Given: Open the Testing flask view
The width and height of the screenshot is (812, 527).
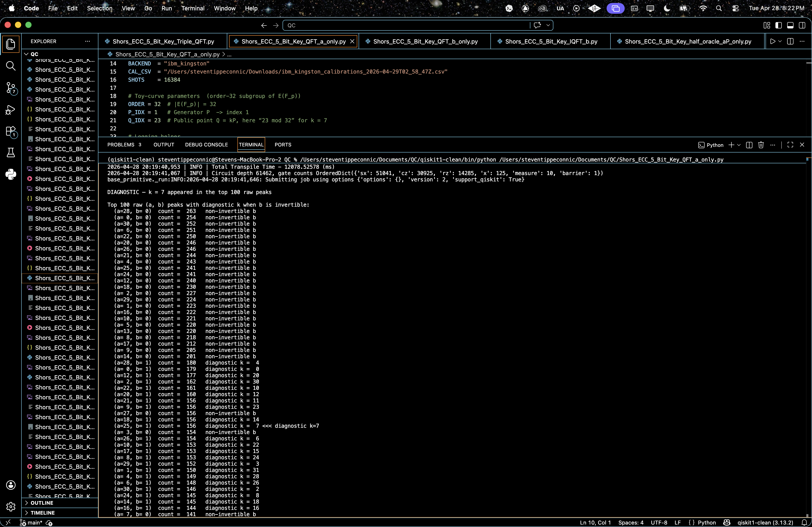Looking at the screenshot, I should click(x=11, y=153).
